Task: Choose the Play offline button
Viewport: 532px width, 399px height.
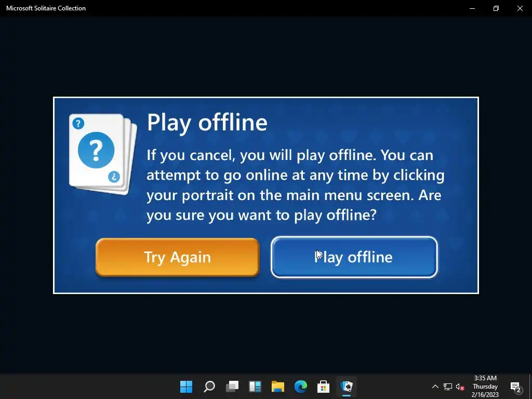Action: click(x=354, y=257)
